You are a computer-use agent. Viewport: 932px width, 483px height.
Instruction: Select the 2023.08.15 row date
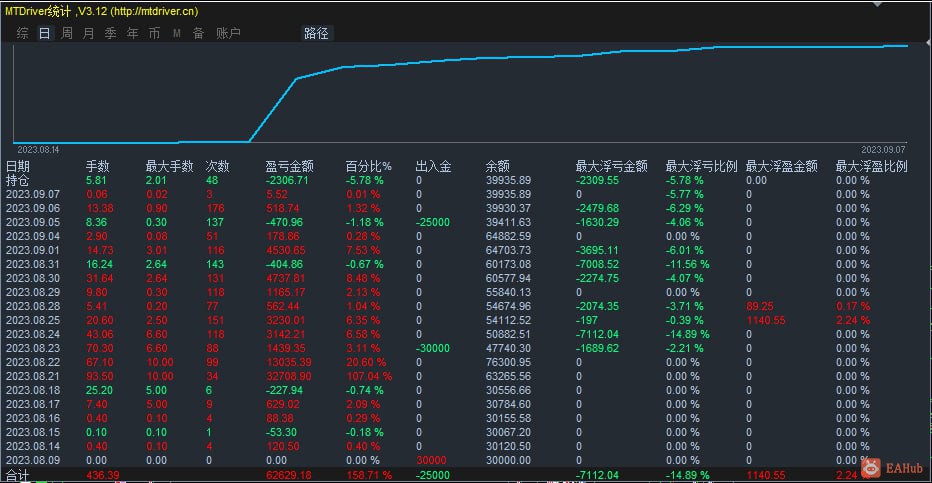[x=33, y=433]
